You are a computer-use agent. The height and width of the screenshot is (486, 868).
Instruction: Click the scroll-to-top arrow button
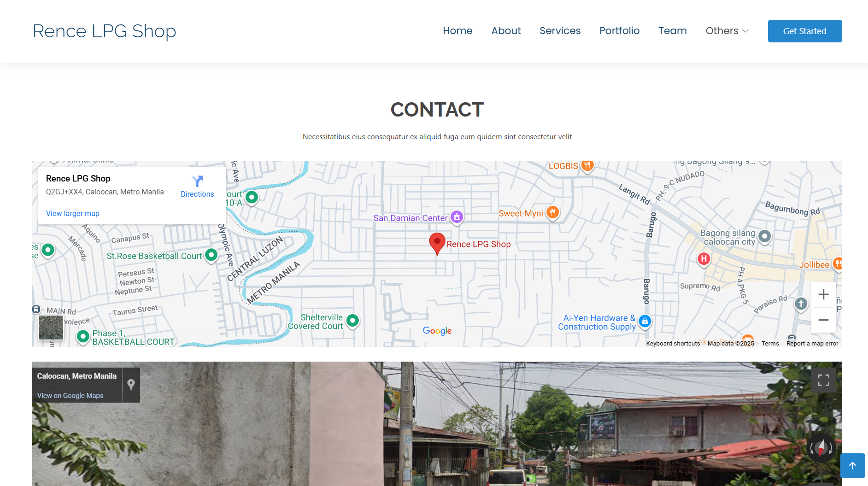tap(852, 466)
